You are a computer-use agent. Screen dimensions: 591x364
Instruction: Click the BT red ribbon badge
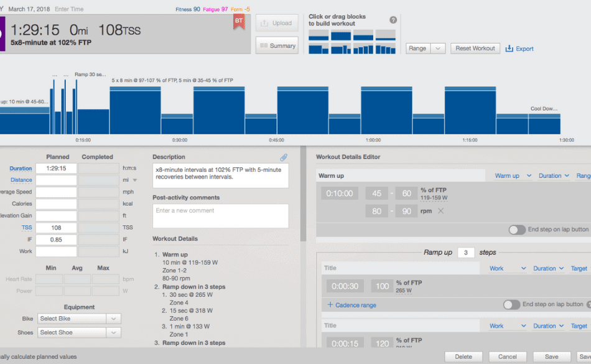click(238, 22)
